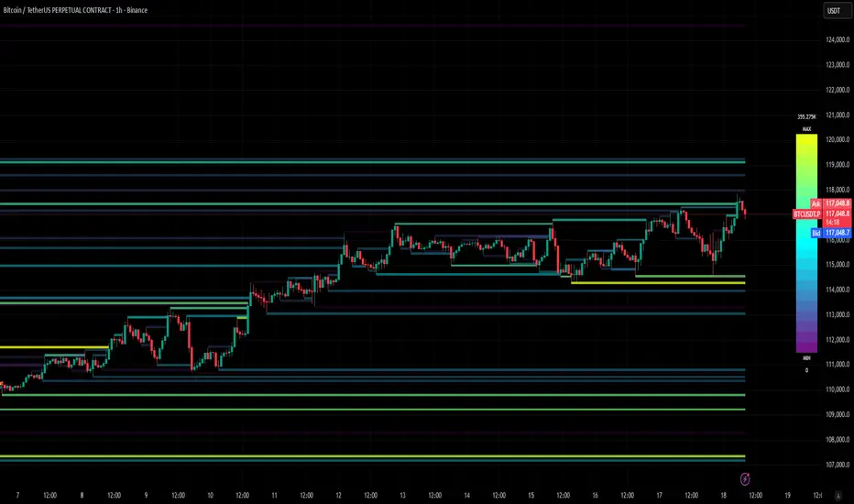The width and height of the screenshot is (854, 504).
Task: Toggle the auto-scale 'A' button
Action: 838,496
